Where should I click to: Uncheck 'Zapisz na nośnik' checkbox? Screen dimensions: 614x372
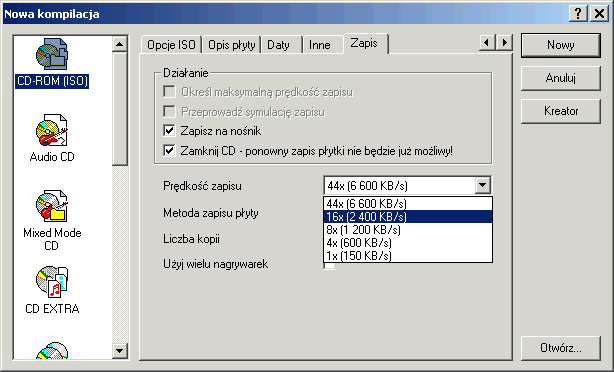point(169,131)
